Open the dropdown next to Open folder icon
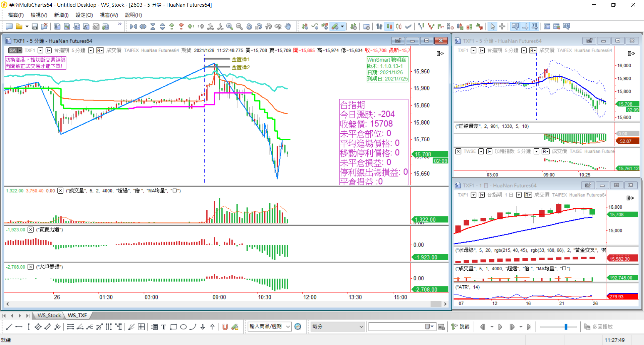This screenshot has width=644, height=345. pyautogui.click(x=27, y=26)
